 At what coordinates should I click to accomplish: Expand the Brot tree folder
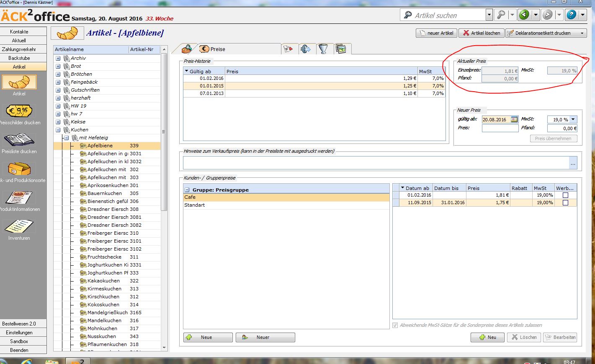(58, 66)
